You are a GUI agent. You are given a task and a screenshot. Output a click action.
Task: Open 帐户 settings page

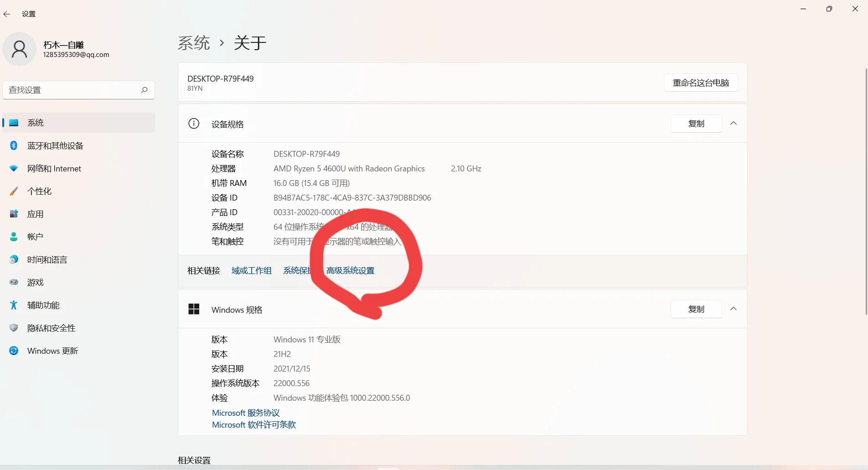36,237
